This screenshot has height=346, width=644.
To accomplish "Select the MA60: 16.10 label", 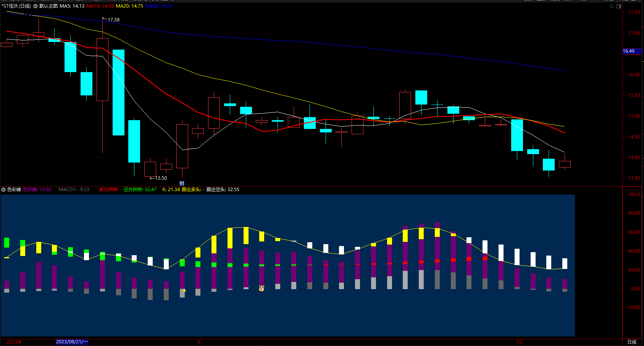I will click(x=159, y=6).
